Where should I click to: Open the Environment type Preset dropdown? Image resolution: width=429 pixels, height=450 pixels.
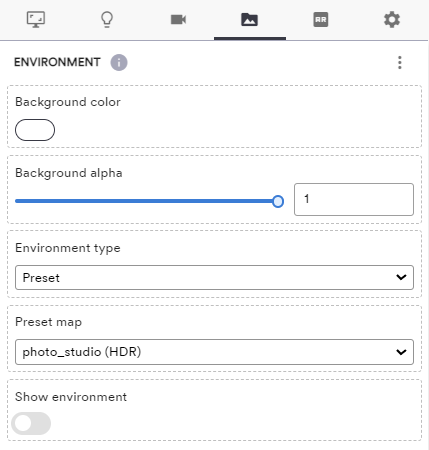[x=214, y=278]
